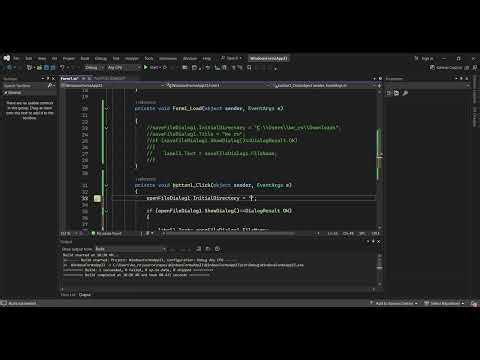Click the Visual Studio logo icon

click(7, 58)
